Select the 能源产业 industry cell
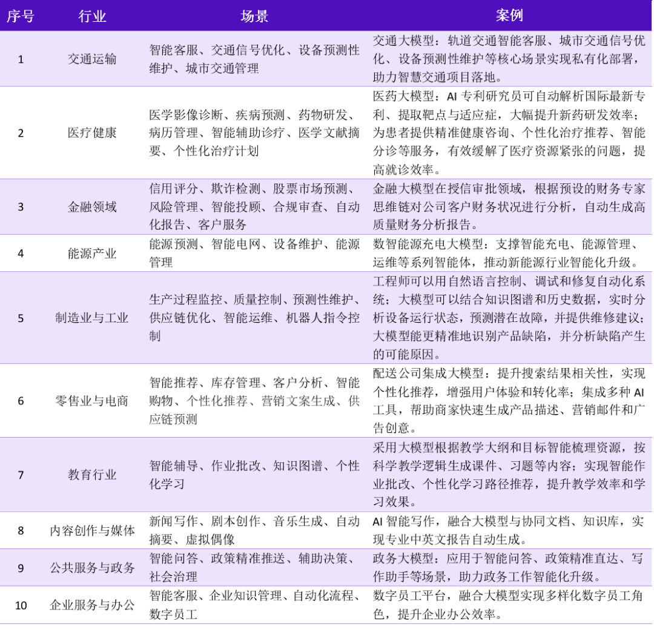This screenshot has width=654, height=644. tap(92, 253)
